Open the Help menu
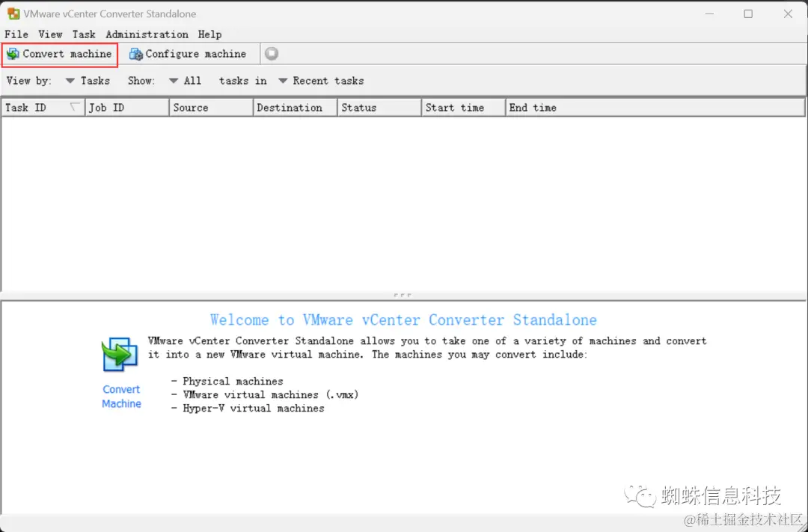808x532 pixels. point(209,34)
